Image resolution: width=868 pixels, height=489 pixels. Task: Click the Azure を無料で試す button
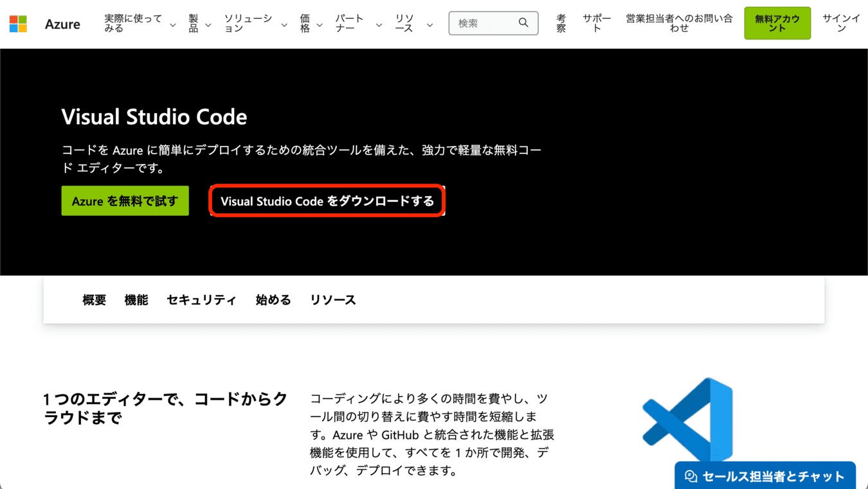pyautogui.click(x=125, y=200)
